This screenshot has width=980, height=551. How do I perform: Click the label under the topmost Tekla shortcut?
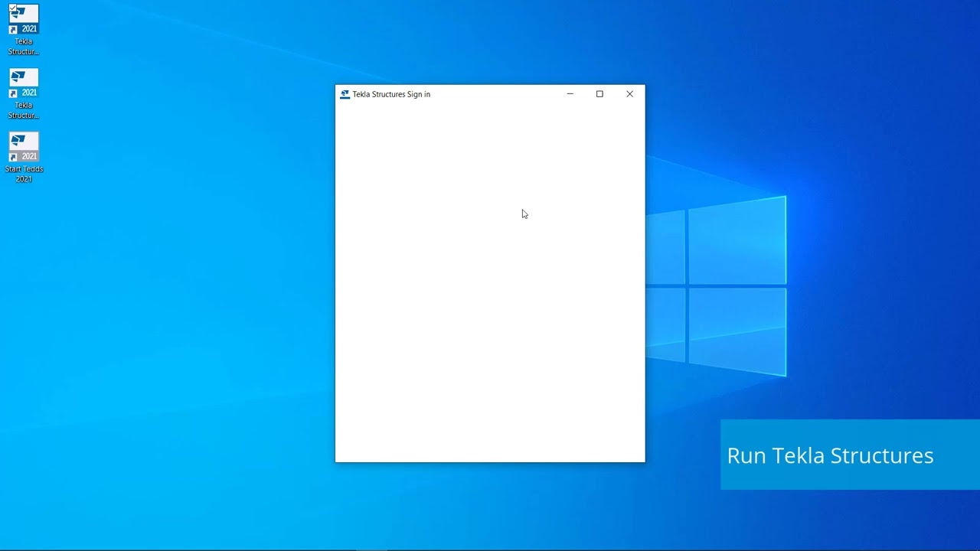24,47
